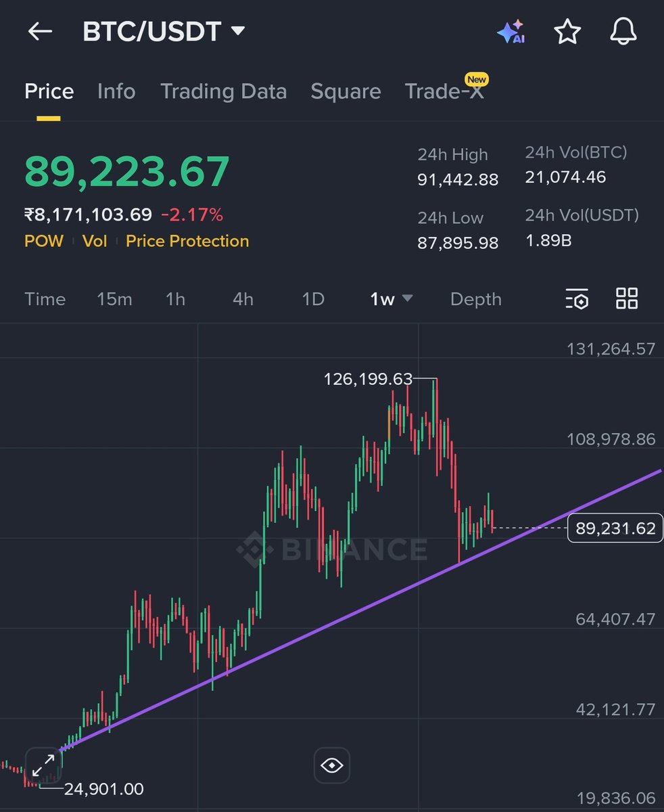This screenshot has height=812, width=664.
Task: Select the 4h chart interval
Action: point(243,299)
